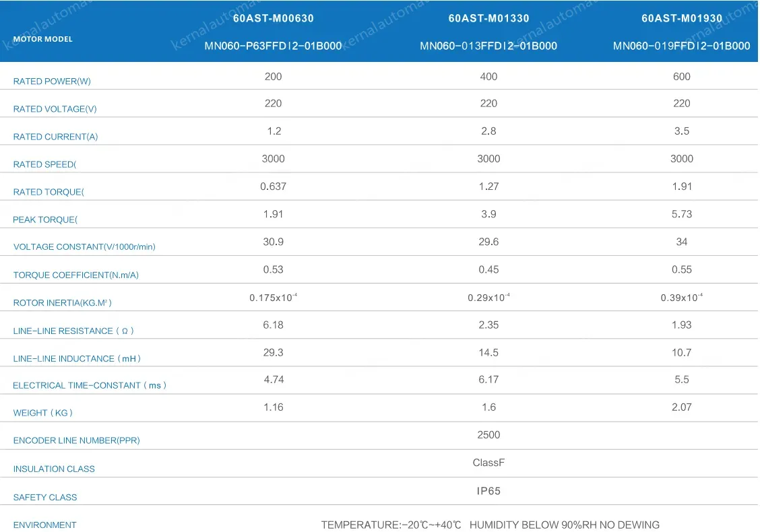Click the VOLTAGE CONSTANT(V/1000r/min) label
The height and width of the screenshot is (532, 760).
tap(84, 247)
